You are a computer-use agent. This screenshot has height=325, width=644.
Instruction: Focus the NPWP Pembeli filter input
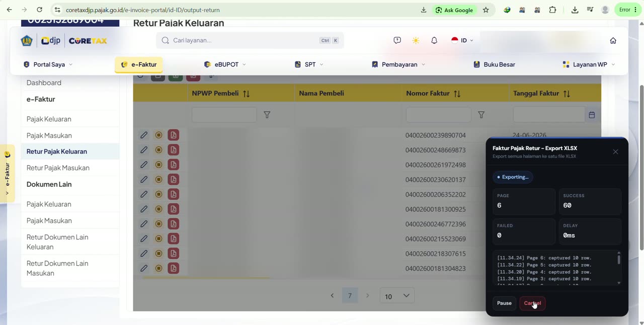point(224,115)
